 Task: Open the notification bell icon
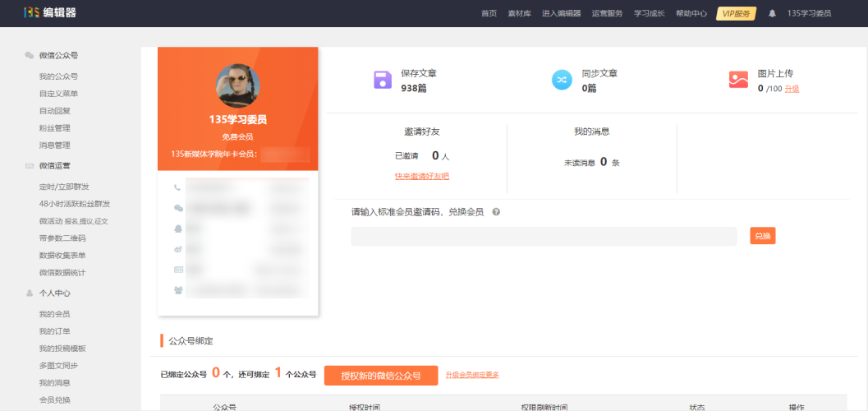click(772, 13)
